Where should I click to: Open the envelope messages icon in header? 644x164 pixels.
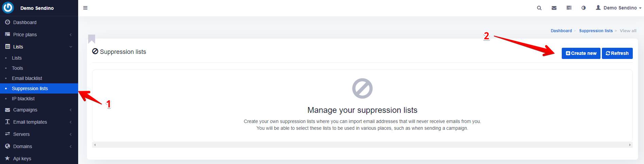(x=554, y=8)
